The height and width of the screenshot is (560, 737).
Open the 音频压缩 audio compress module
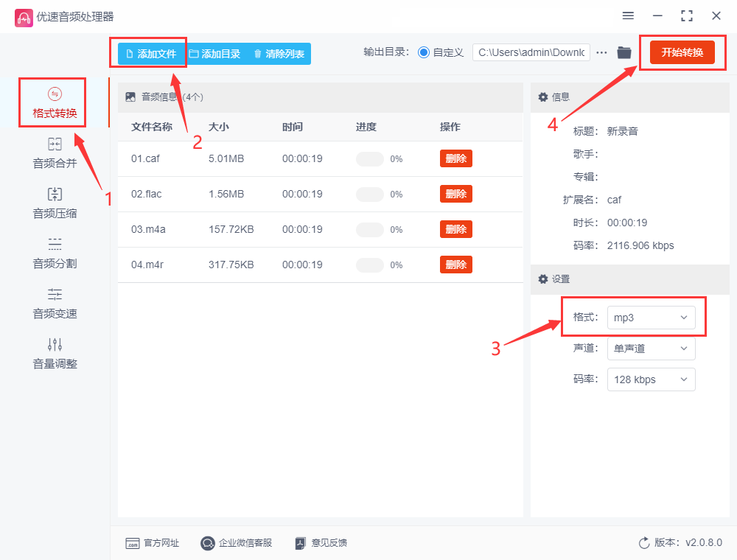55,203
